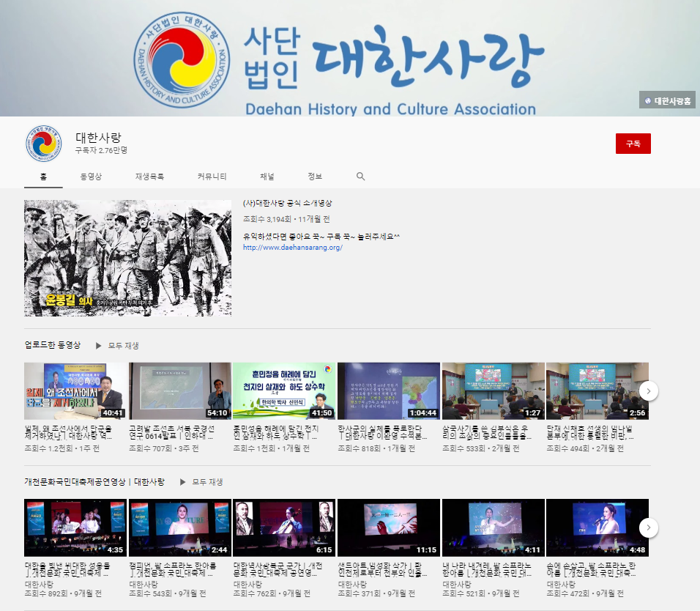The height and width of the screenshot is (611, 700).
Task: Open 개천문화국민대축제공연영상 | 대한사랑 playlist heading
Action: point(94,481)
